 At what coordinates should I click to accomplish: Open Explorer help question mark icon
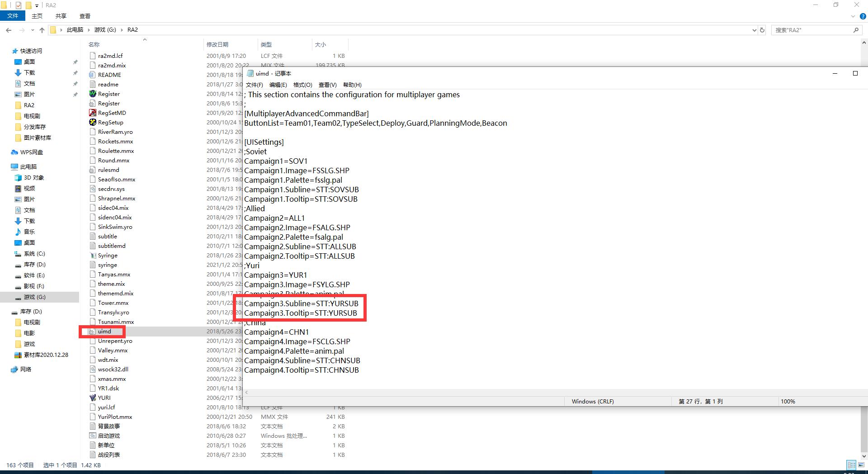click(862, 16)
